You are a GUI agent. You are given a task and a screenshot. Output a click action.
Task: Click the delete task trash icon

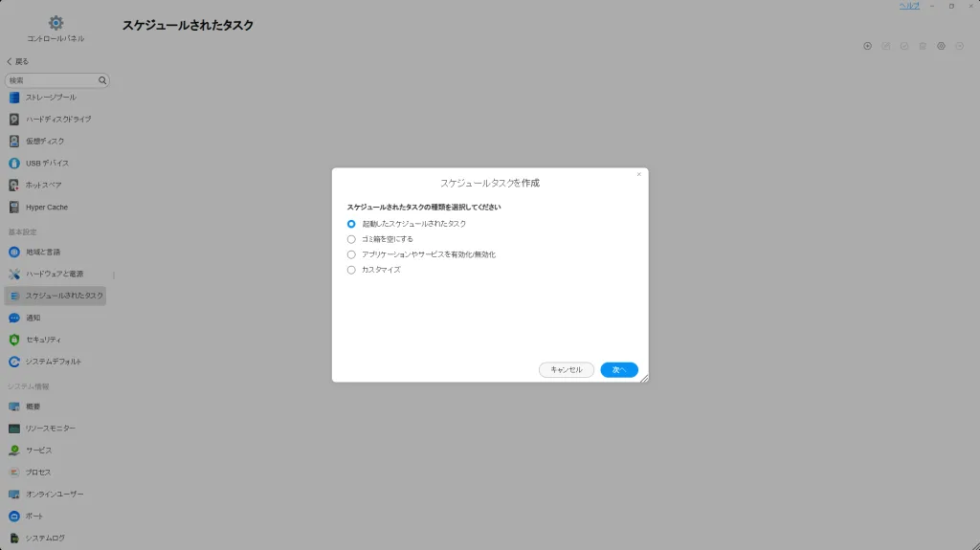(923, 46)
